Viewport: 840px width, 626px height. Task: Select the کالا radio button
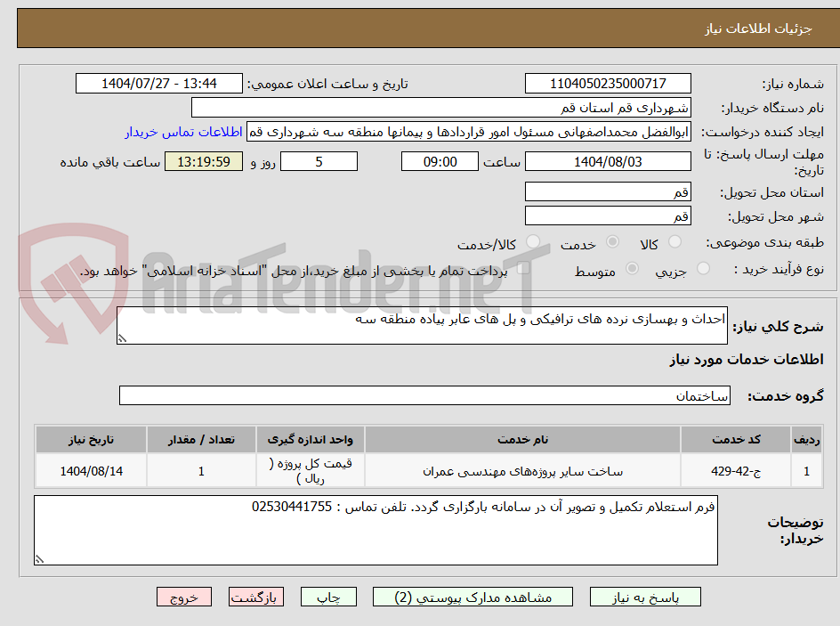click(675, 242)
